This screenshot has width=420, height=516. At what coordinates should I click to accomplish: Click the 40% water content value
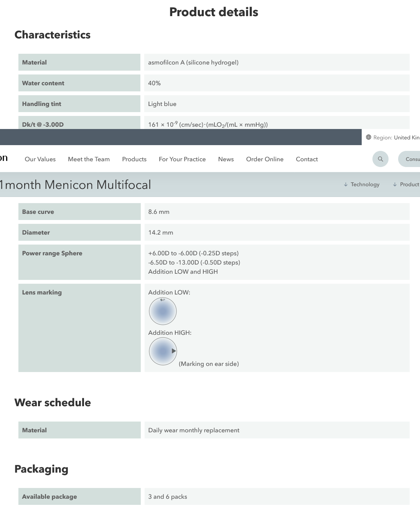pos(155,83)
